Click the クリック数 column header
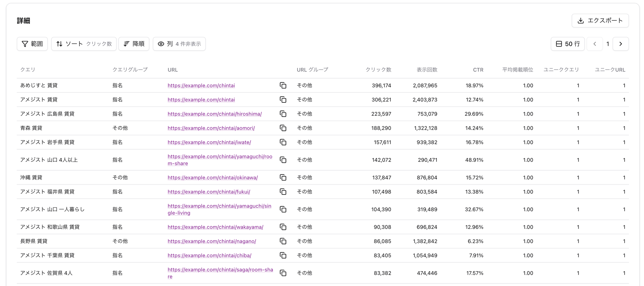644x286 pixels. coord(378,69)
